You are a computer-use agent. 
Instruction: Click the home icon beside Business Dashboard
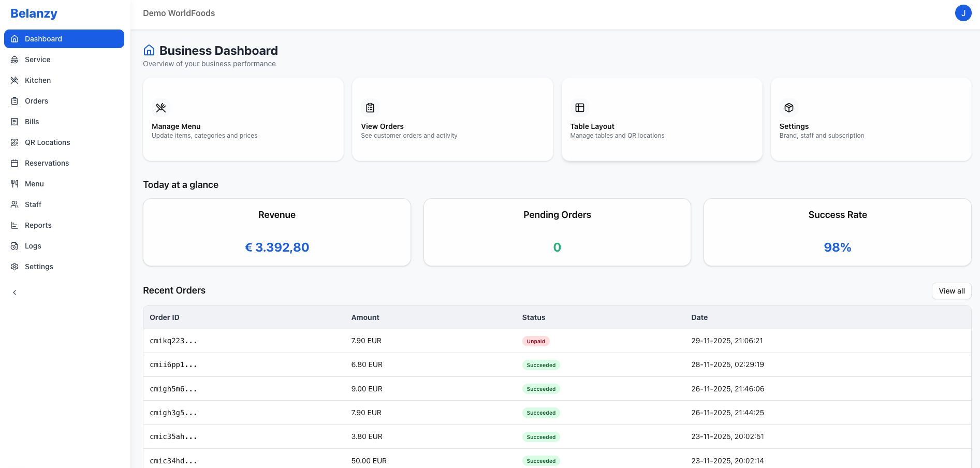pos(149,50)
